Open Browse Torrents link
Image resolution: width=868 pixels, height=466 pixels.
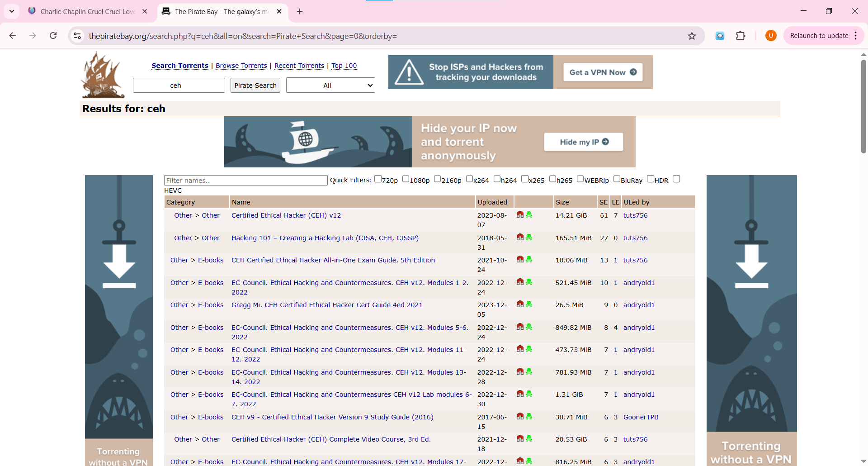tap(241, 66)
